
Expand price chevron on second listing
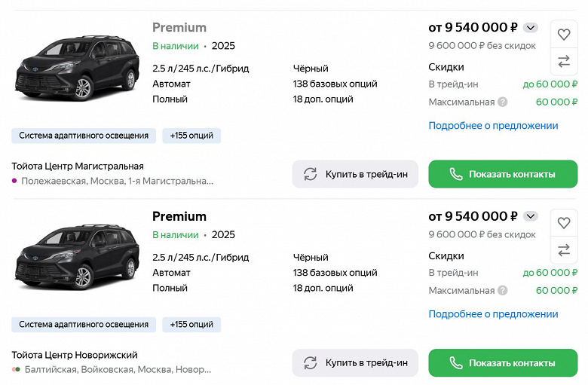point(531,216)
